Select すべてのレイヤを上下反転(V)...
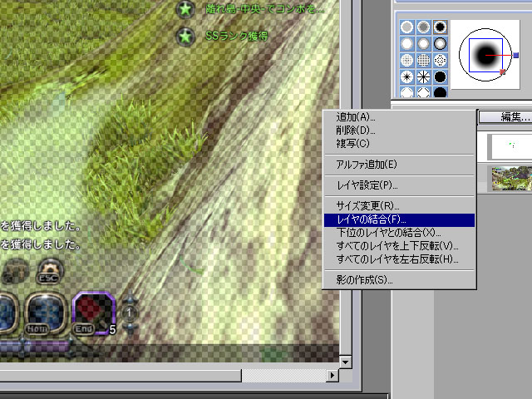The image size is (532, 399). [x=399, y=246]
